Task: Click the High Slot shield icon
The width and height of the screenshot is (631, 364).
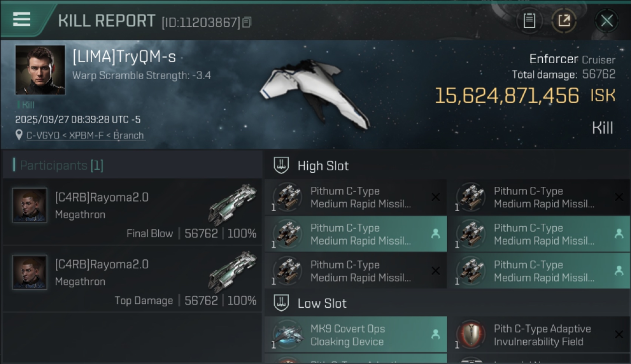Action: coord(282,165)
